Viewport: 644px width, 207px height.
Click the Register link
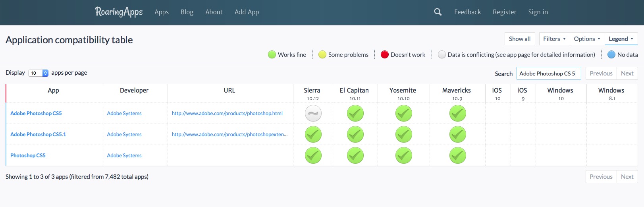point(505,12)
